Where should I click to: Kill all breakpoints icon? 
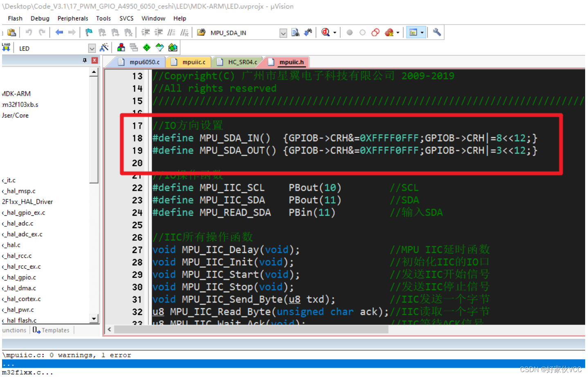pos(389,32)
